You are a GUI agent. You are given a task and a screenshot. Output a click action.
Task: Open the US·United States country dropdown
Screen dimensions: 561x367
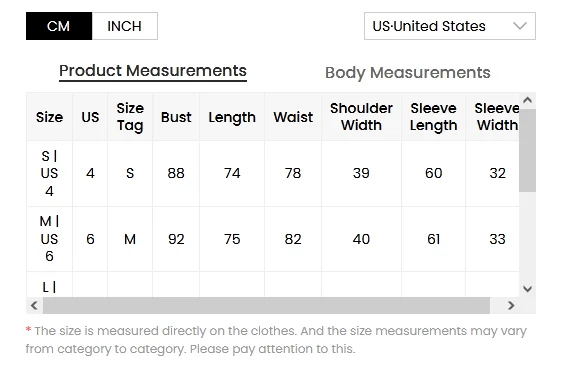coord(450,26)
